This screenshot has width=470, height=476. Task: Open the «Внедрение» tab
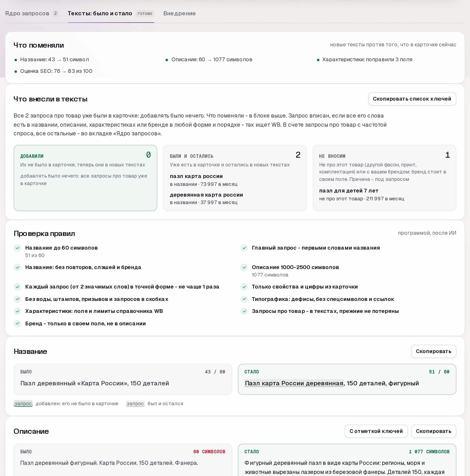click(x=179, y=13)
